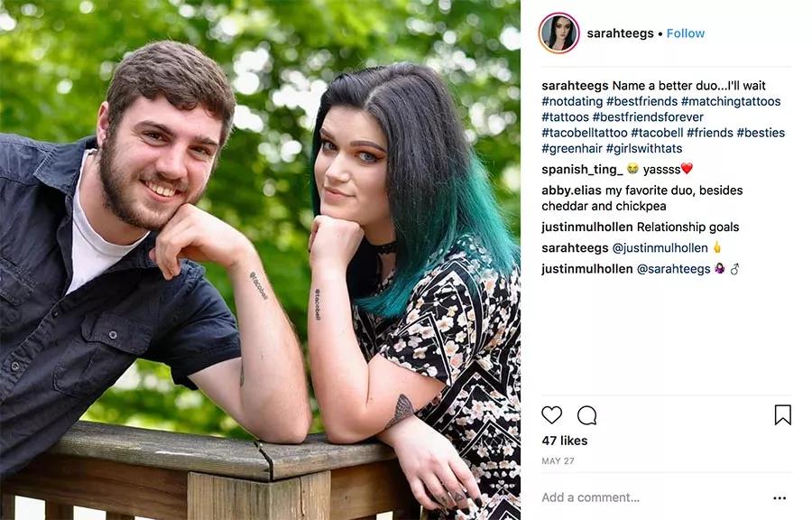Visit spanish_ting_ commenter profile
Screen dimensions: 812x520
(x=582, y=170)
